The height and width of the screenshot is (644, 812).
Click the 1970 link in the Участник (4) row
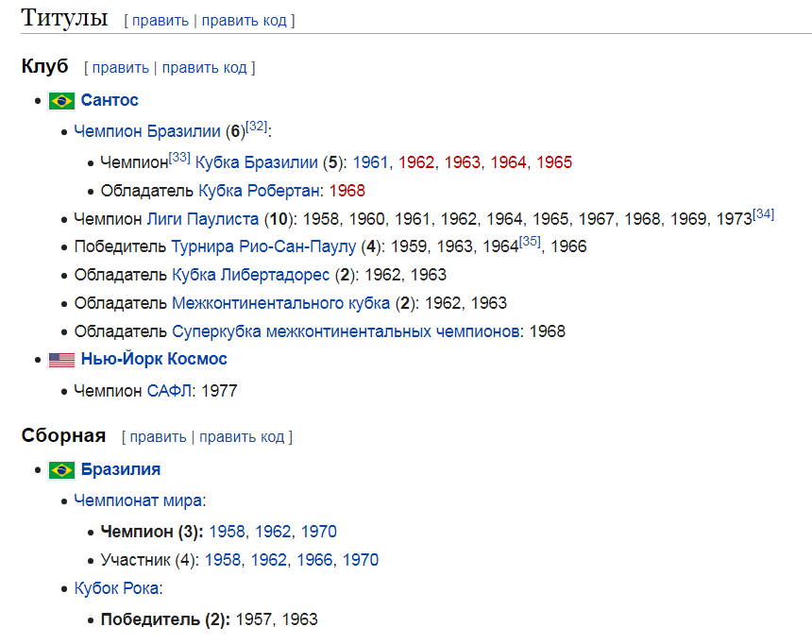click(361, 561)
